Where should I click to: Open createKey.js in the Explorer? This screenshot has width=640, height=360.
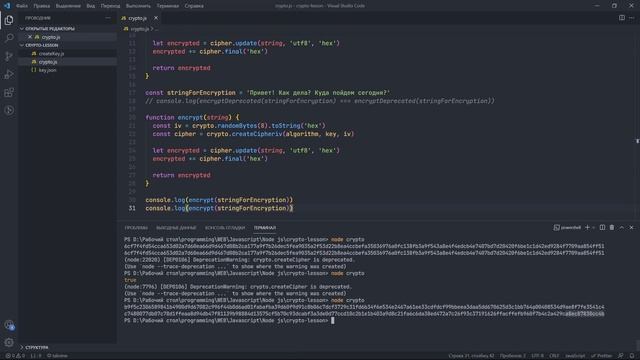click(67, 53)
